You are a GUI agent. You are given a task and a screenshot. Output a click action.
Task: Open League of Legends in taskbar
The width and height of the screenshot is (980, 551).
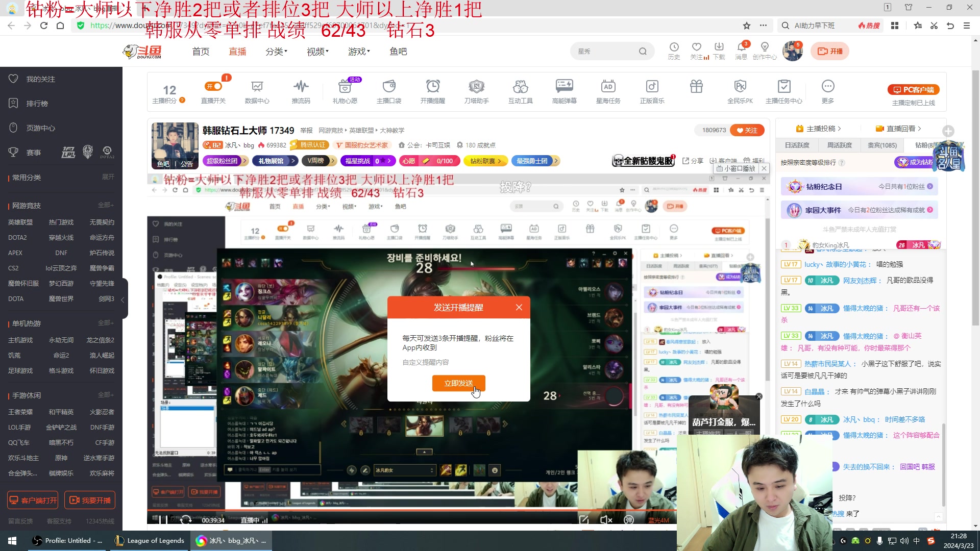pyautogui.click(x=150, y=541)
